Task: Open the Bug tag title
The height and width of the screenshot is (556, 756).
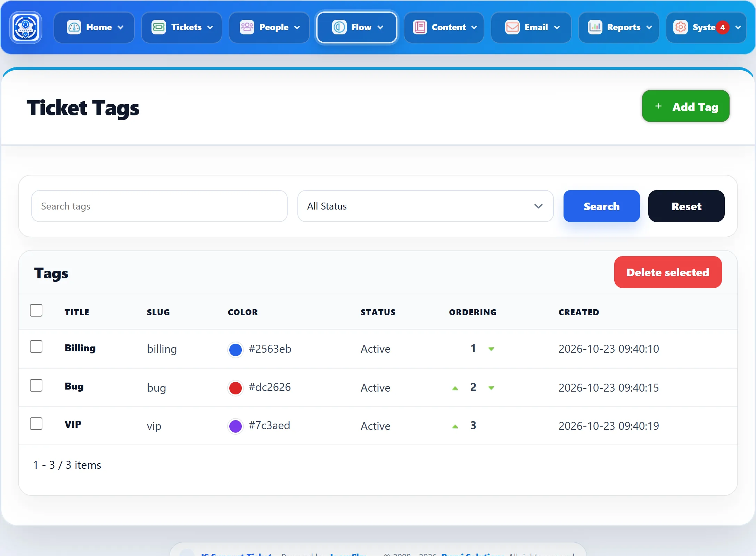Action: (x=74, y=386)
